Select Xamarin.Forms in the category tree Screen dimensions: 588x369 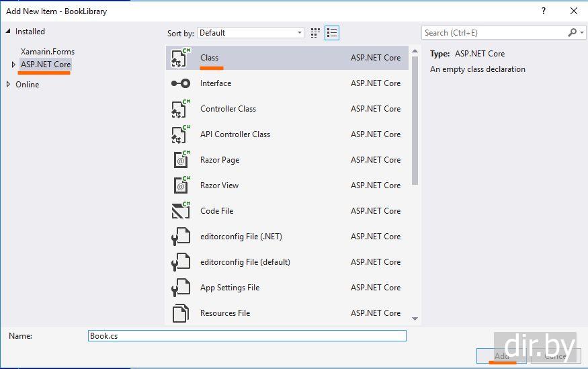coord(48,52)
